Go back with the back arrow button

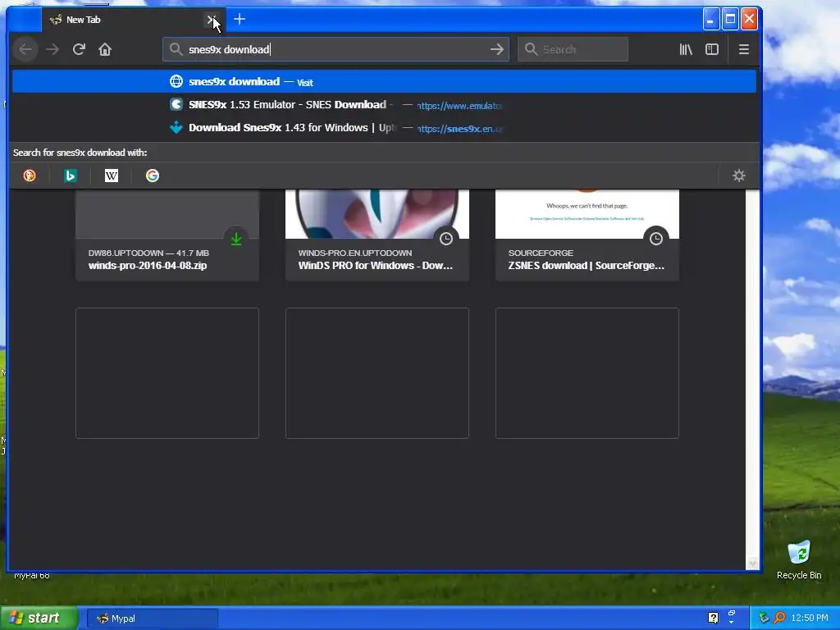(x=25, y=49)
